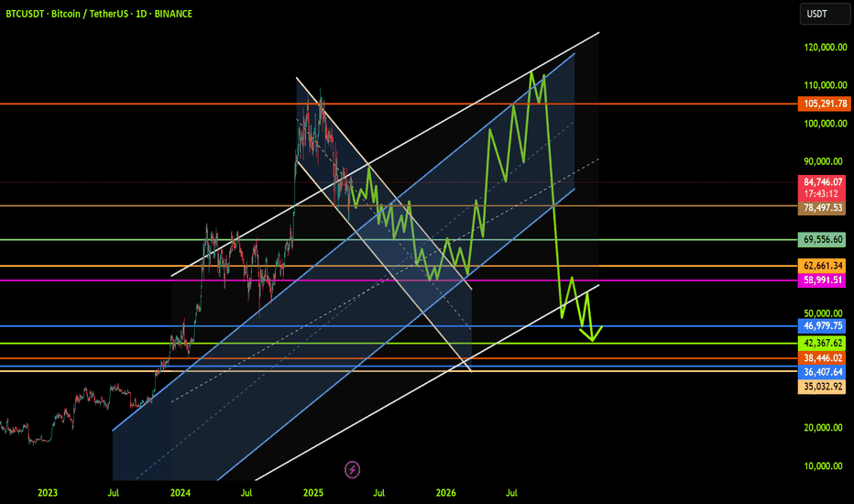Select the 35,032.92 beige price label

click(822, 387)
